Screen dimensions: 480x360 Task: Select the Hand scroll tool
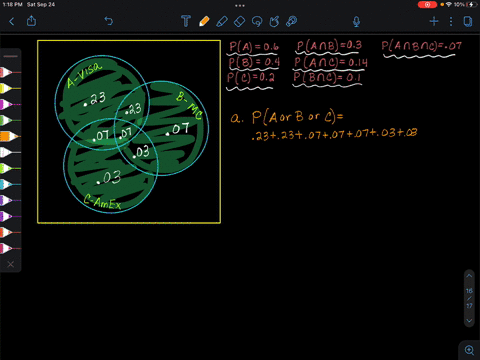tap(274, 22)
